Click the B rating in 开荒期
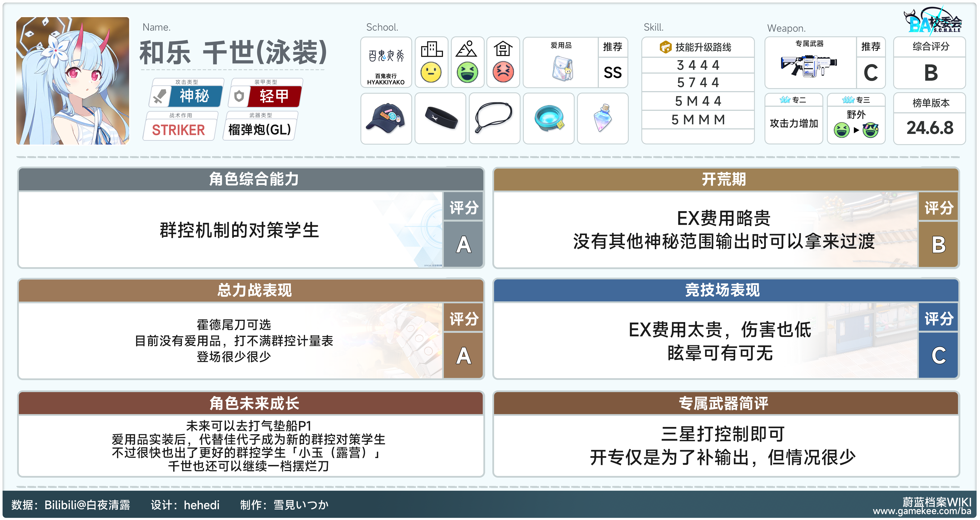Viewport: 980px width, 520px height. click(x=938, y=244)
